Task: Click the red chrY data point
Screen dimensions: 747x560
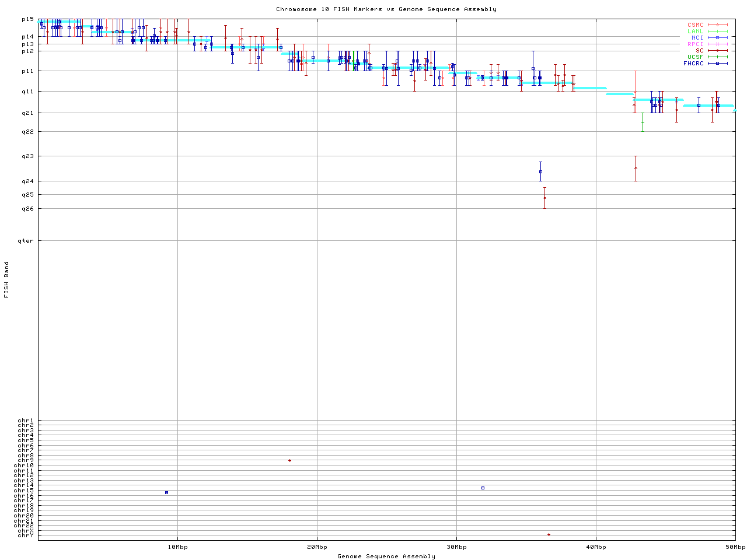Action: click(549, 534)
